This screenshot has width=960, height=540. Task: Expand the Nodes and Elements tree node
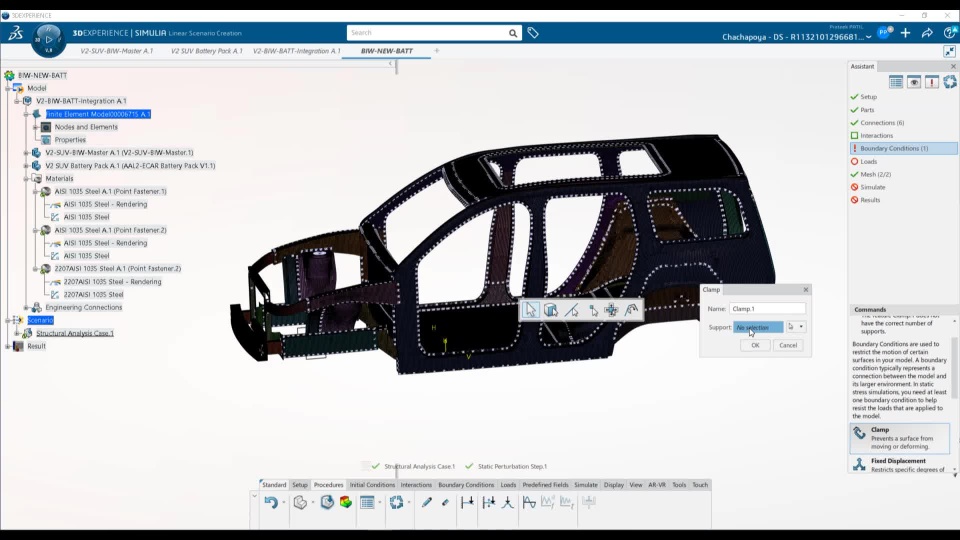[x=36, y=127]
